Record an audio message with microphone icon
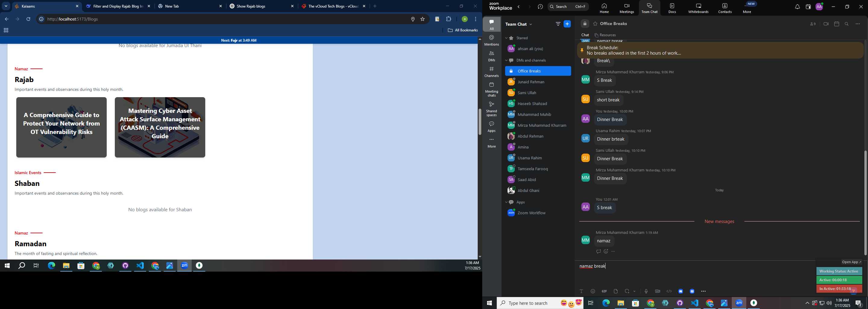Viewport: 868px width, 309px height. (646, 291)
